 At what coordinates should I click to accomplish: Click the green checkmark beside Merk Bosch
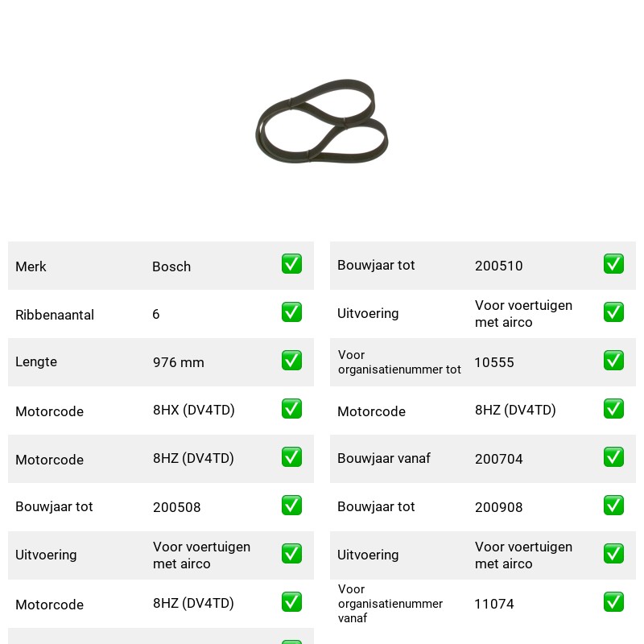(291, 264)
